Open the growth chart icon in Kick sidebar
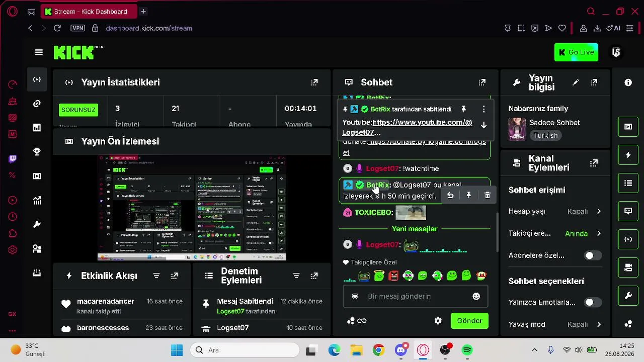The height and width of the screenshot is (362, 644). 37,200
